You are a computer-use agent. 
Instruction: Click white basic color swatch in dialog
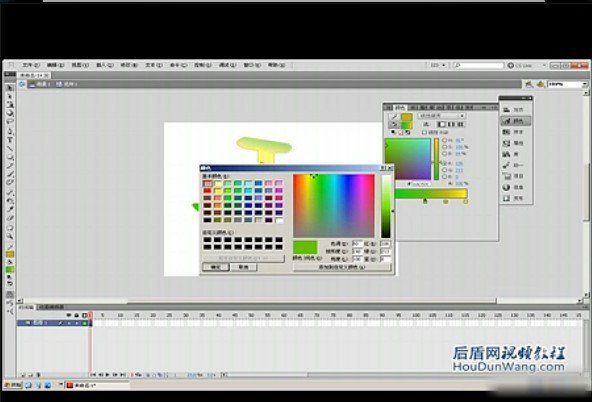(x=279, y=220)
